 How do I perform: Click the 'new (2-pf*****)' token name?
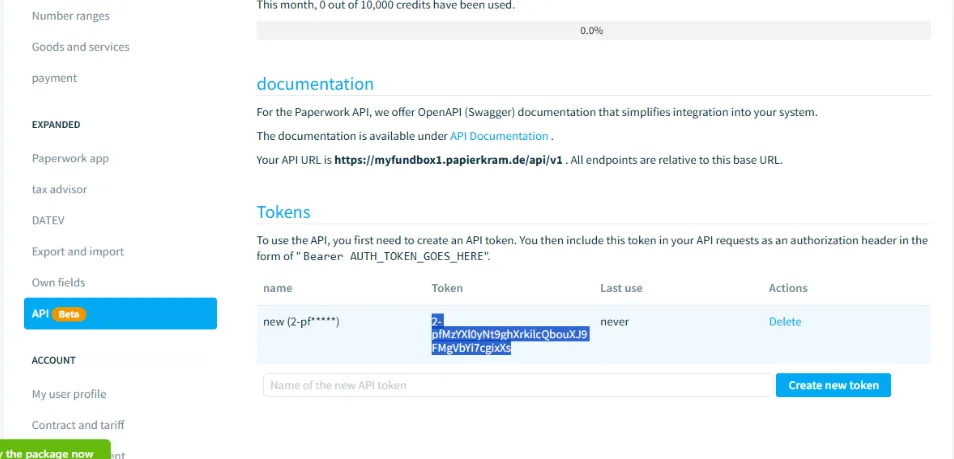click(301, 321)
